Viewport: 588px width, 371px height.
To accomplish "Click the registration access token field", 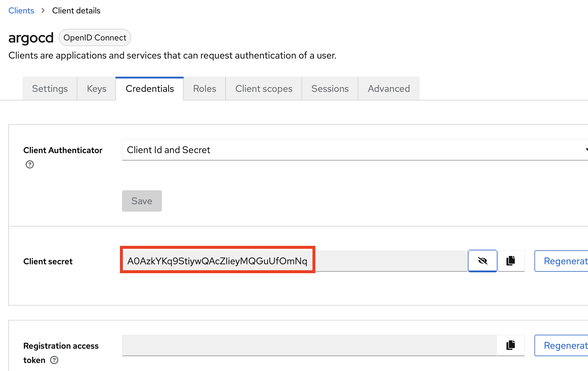I will point(309,345).
